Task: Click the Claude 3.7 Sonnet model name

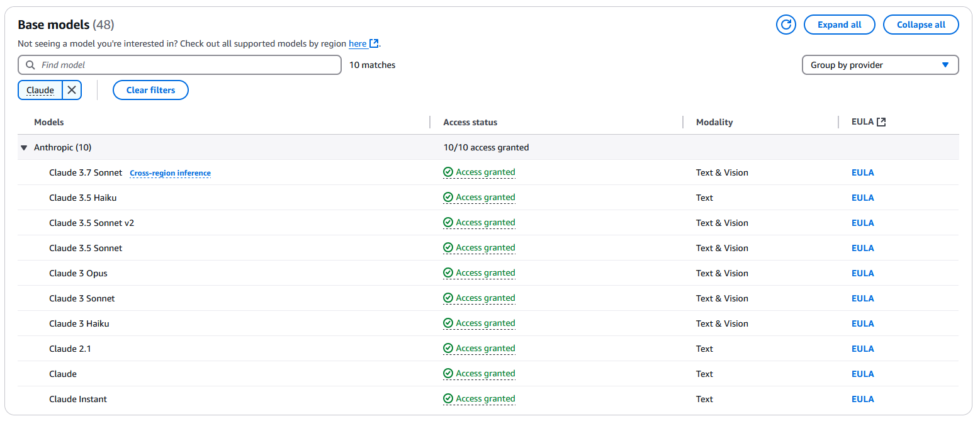Action: (x=86, y=172)
